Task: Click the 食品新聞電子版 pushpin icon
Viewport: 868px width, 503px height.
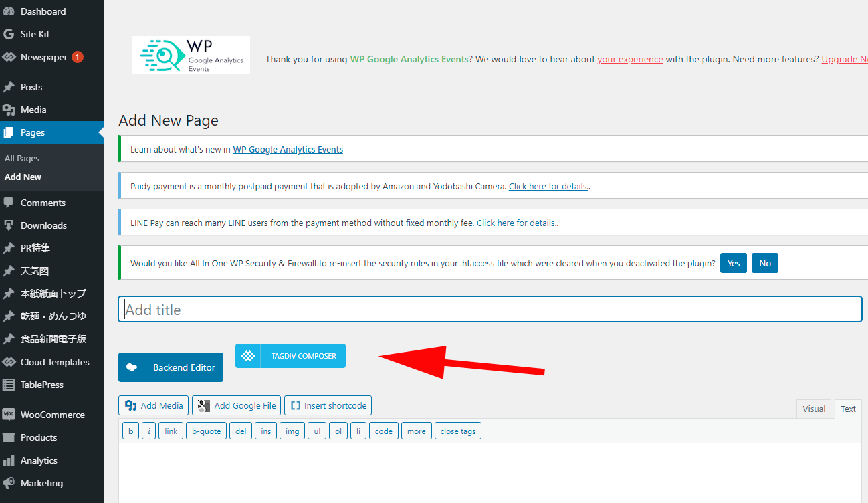Action: point(9,339)
